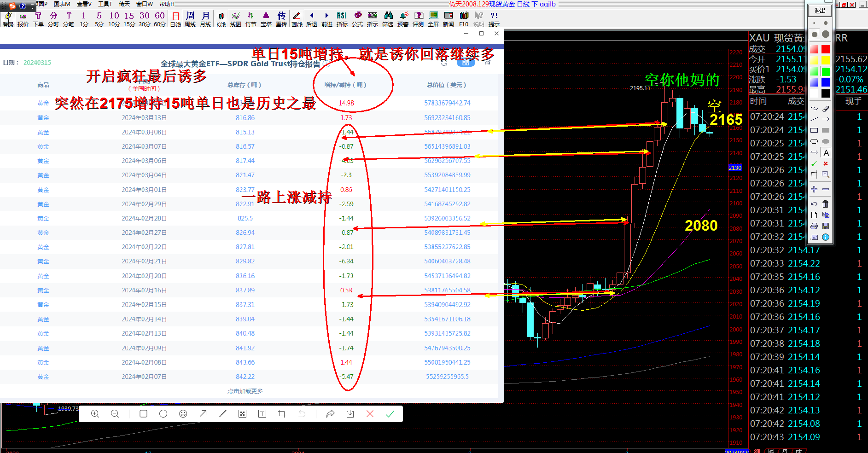Click the 退出 exit button
Screen dimensions: 868x453
click(820, 11)
